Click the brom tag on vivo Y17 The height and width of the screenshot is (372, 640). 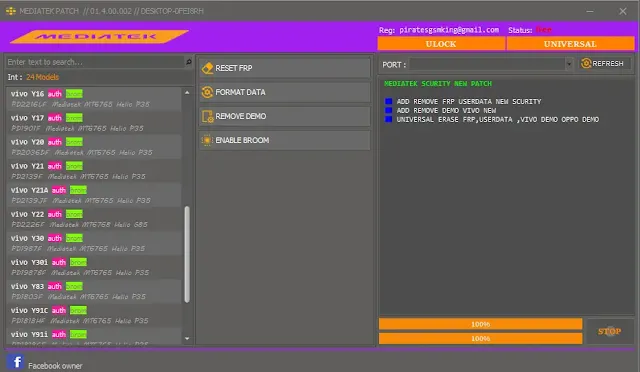point(74,118)
